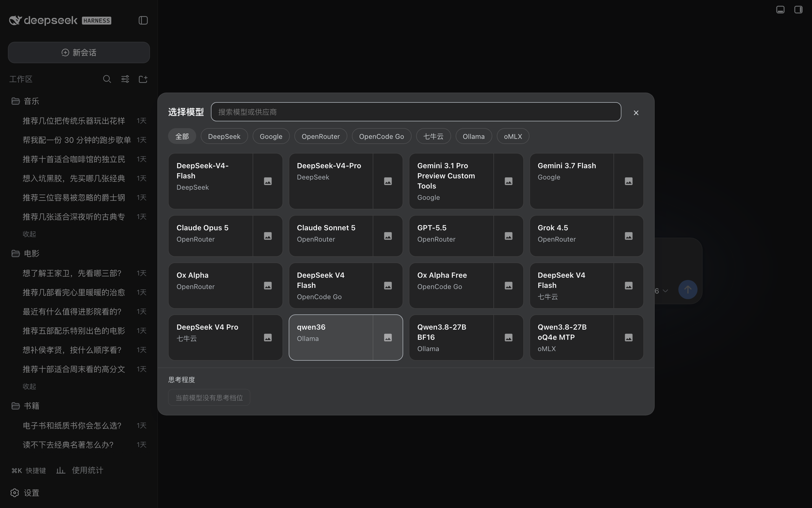812x508 pixels.
Task: Click image icon on Gemini 3.7 Flash card
Action: (x=629, y=181)
